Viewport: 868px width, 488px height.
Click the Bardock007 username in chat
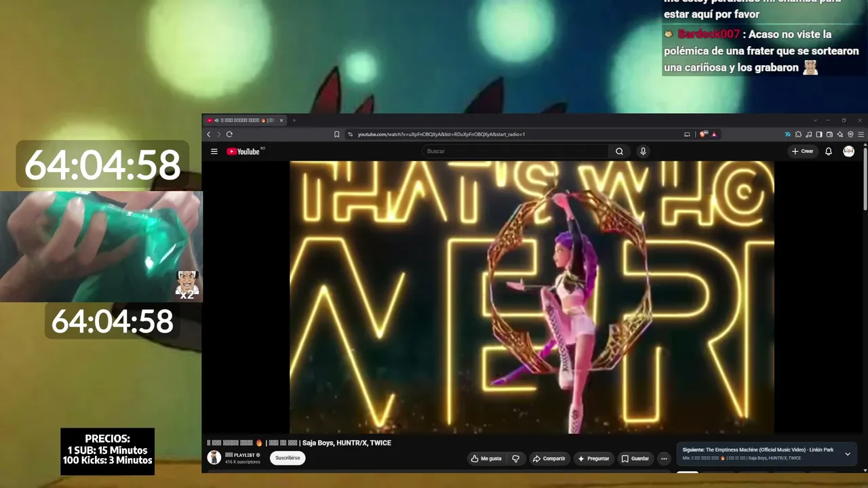pos(709,34)
